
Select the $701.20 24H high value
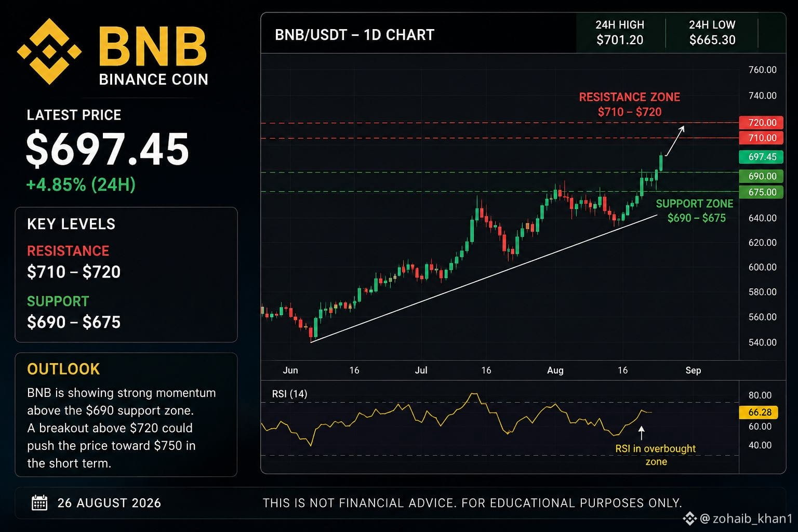(620, 40)
